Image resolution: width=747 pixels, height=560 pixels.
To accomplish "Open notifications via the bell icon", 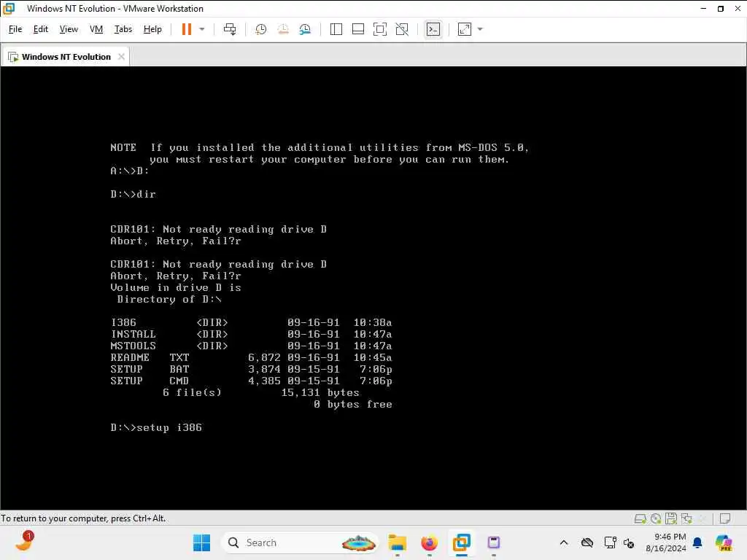I will pos(697,542).
